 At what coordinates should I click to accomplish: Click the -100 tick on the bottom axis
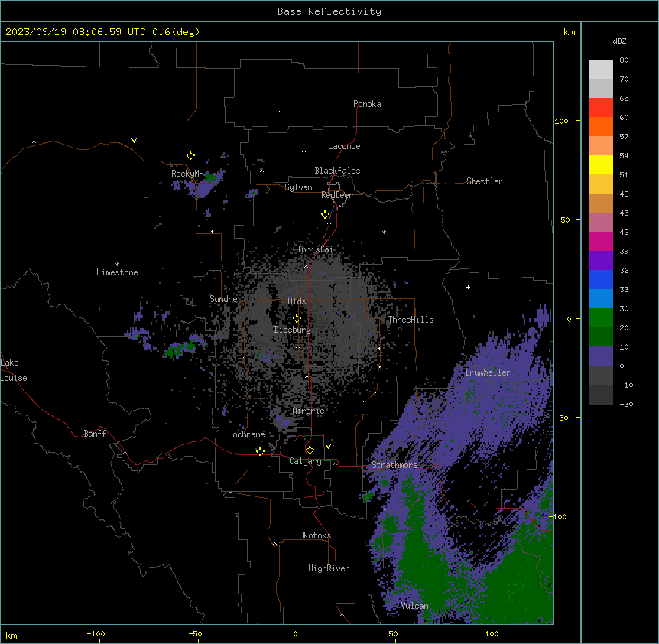click(x=96, y=633)
